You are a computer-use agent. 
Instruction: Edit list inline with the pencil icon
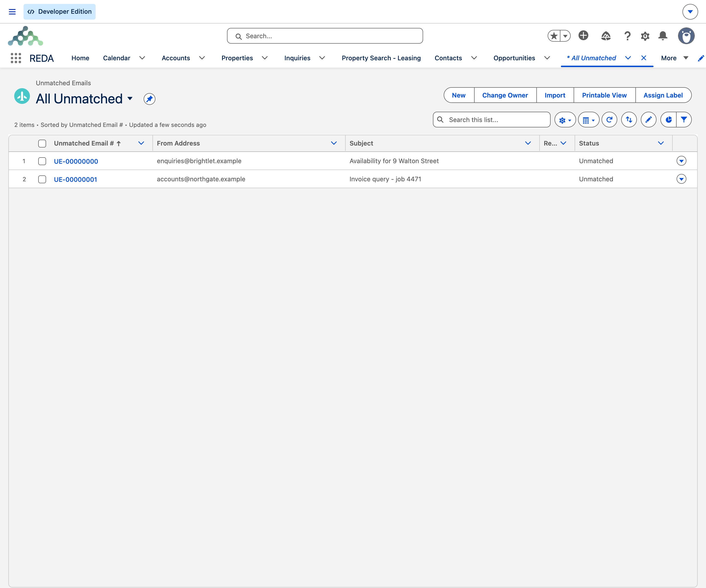click(648, 120)
